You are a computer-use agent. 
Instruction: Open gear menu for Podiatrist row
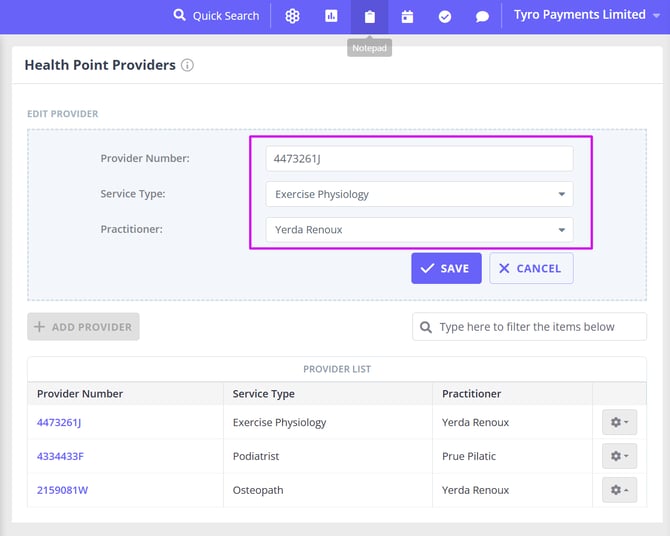tap(619, 456)
